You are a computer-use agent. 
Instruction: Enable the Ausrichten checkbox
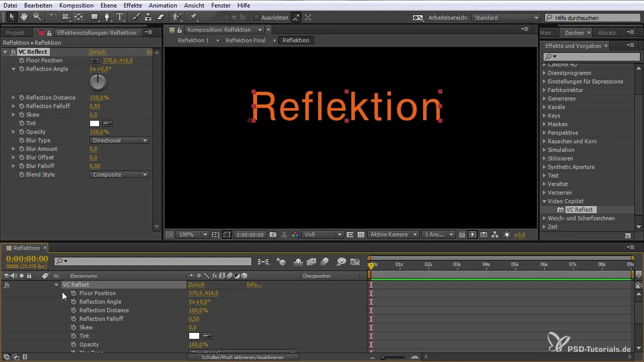click(256, 18)
